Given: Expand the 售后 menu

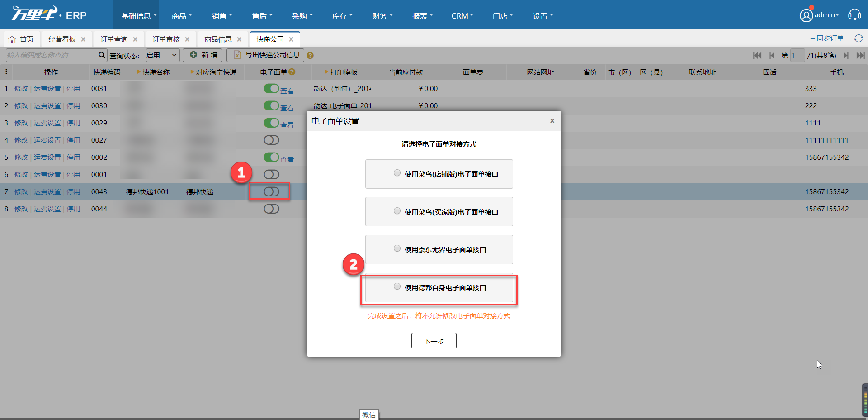Looking at the screenshot, I should coord(262,15).
